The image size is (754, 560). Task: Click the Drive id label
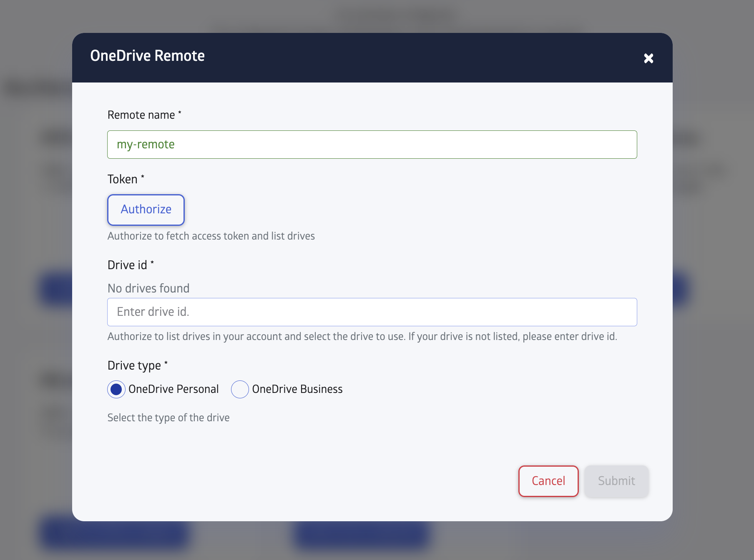pyautogui.click(x=128, y=265)
